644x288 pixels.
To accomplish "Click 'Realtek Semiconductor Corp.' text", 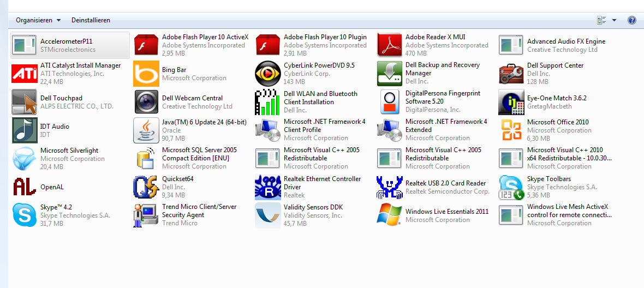I will click(448, 191).
